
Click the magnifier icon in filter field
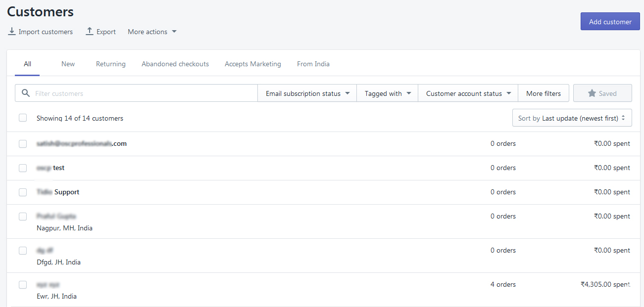[x=26, y=93]
